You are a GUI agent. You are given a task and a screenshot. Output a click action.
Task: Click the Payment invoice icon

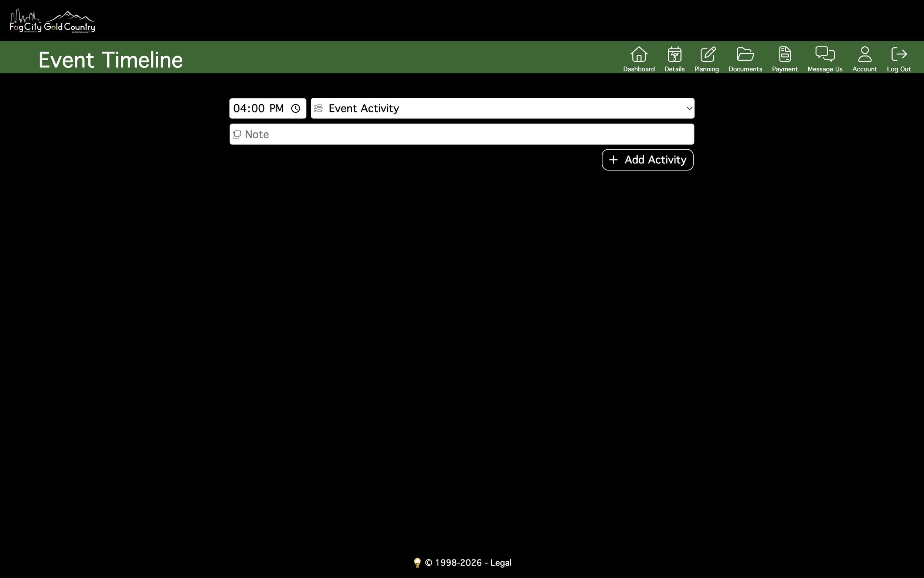pos(785,54)
